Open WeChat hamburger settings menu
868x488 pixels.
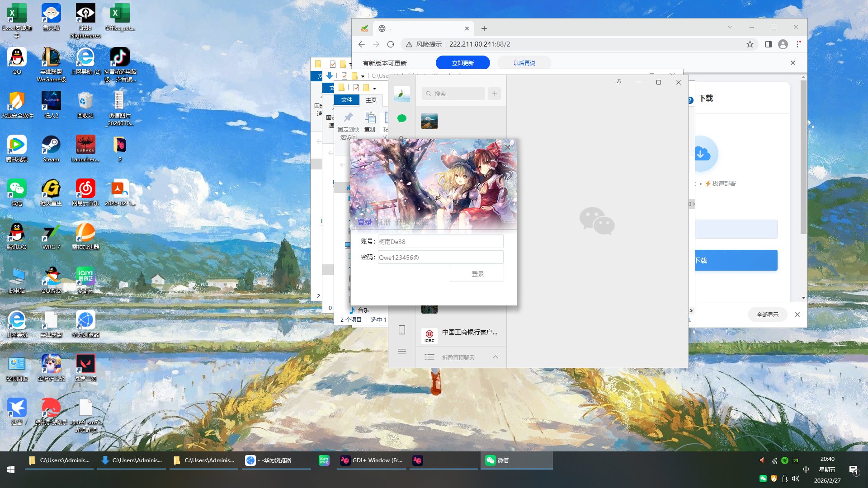(401, 352)
